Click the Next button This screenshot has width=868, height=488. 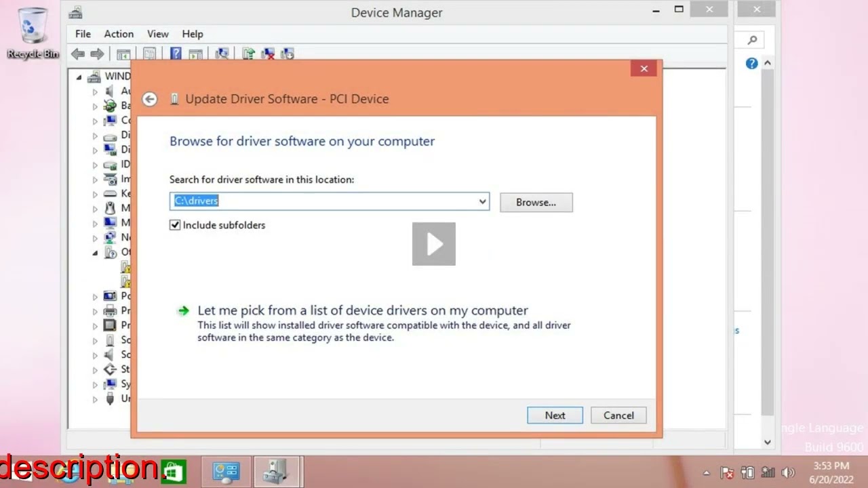(x=555, y=415)
